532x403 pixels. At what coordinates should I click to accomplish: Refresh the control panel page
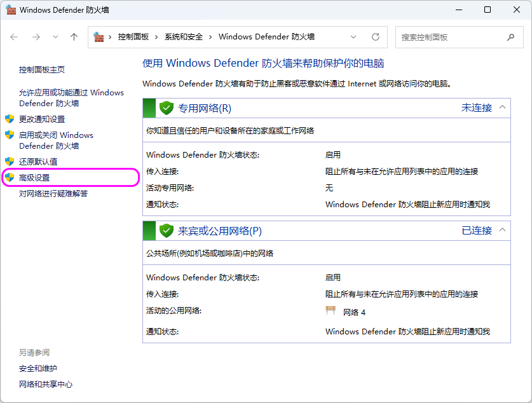[x=375, y=37]
